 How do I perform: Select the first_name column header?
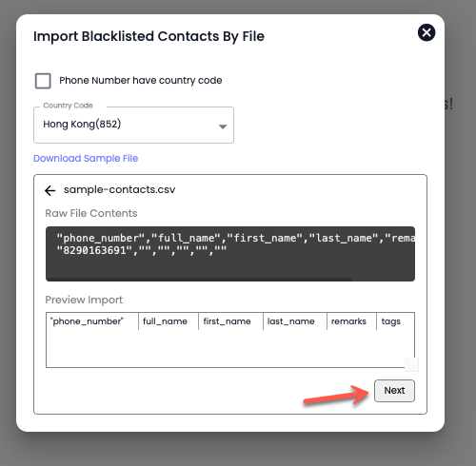[227, 321]
